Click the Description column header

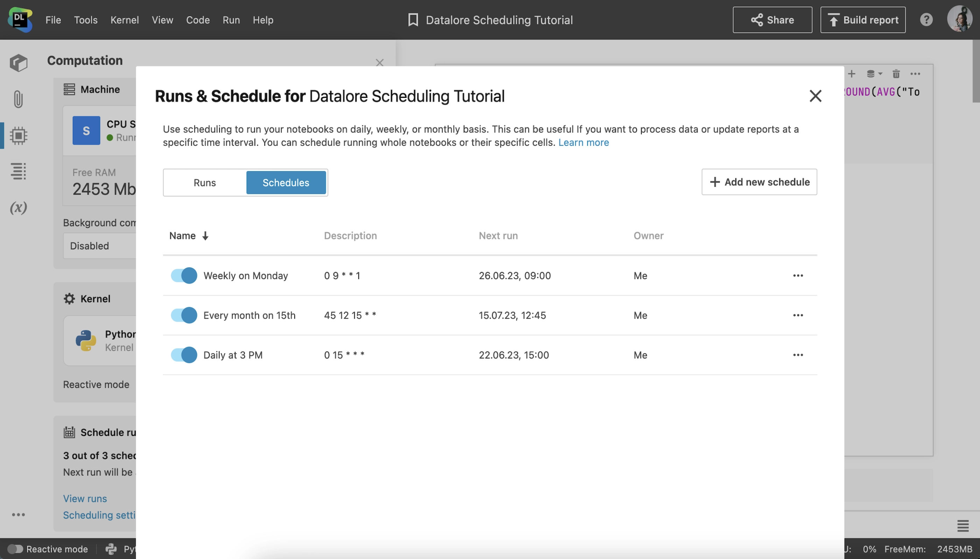coord(350,236)
